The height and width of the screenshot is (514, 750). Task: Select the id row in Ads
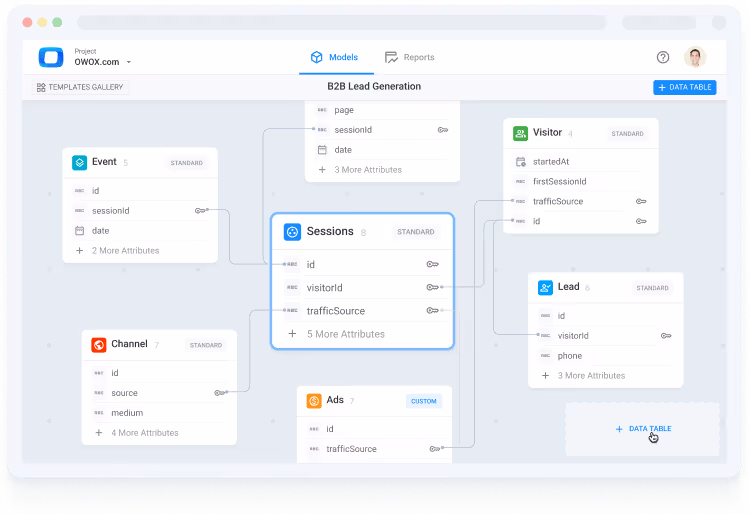click(x=374, y=429)
